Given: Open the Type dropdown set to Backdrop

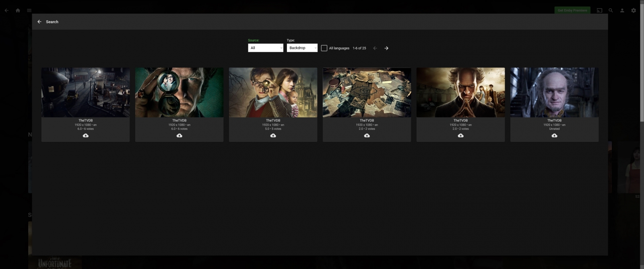Looking at the screenshot, I should 302,48.
